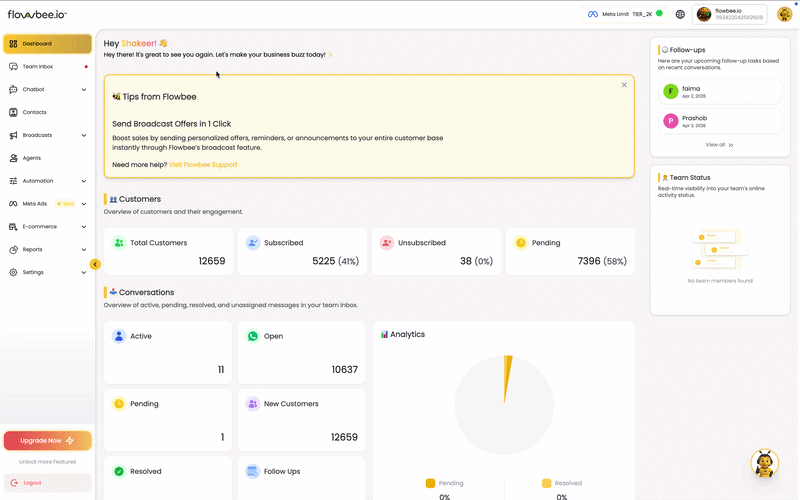Go to Contacts in the sidebar
The image size is (800, 500).
35,112
